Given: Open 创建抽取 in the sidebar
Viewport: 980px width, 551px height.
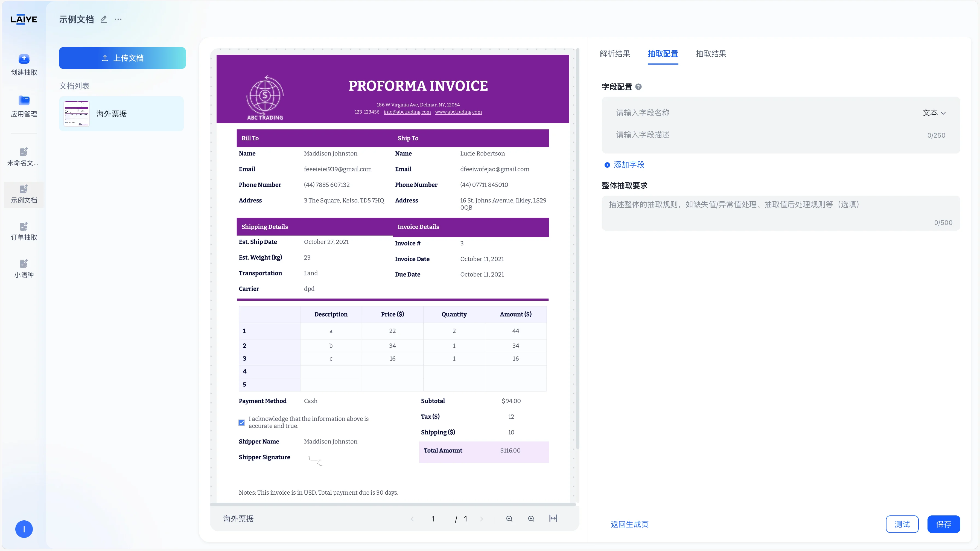Looking at the screenshot, I should pos(24,65).
